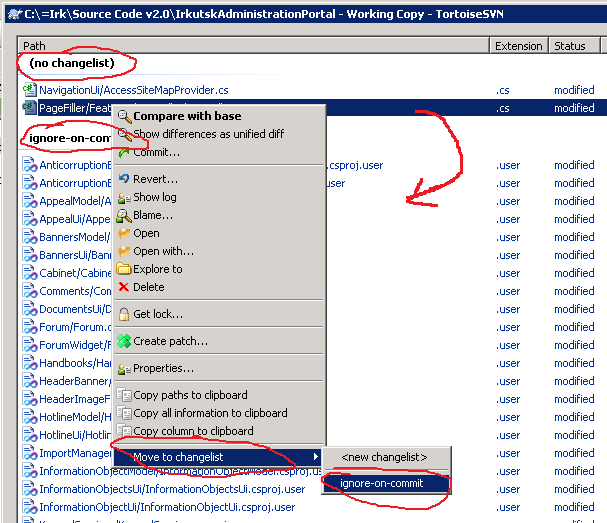Click the Copy all information icon

point(124,413)
